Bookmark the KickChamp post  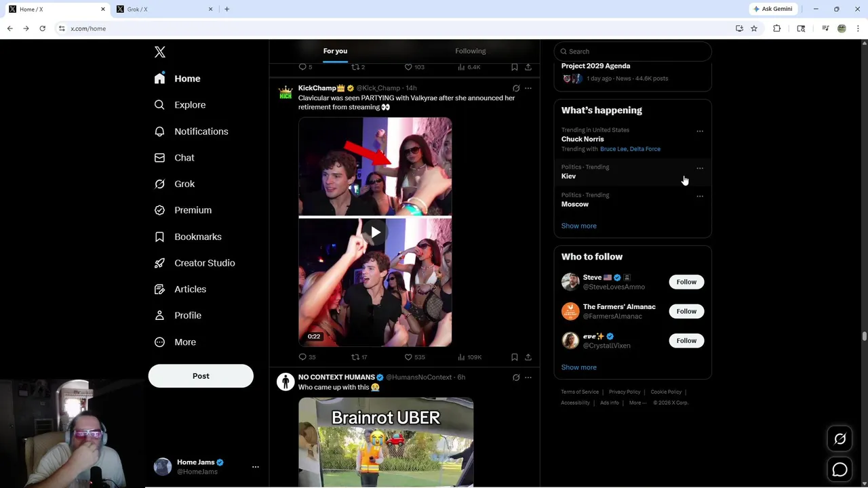click(515, 357)
